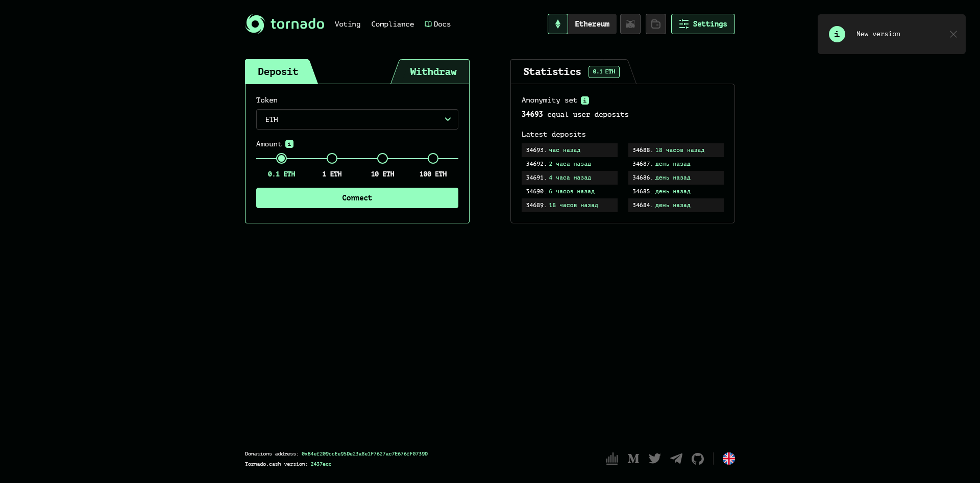This screenshot has height=483, width=980.
Task: Expand the Token ETH dropdown
Action: pos(357,119)
